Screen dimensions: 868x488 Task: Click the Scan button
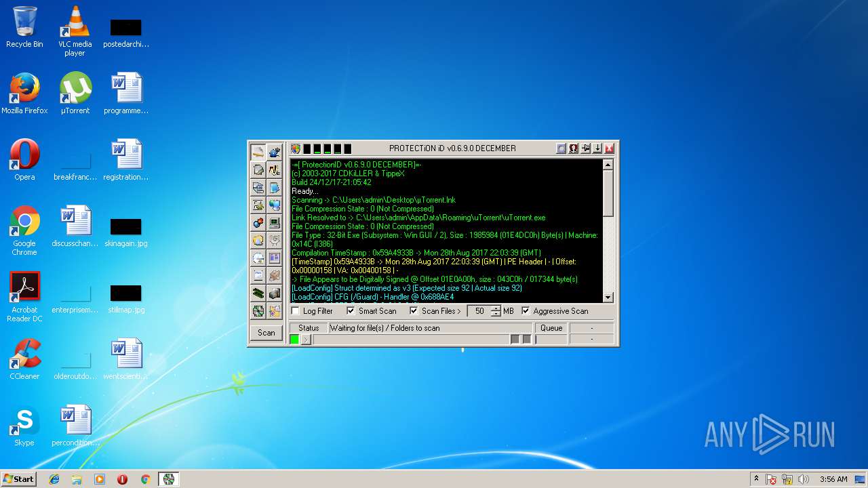(267, 333)
